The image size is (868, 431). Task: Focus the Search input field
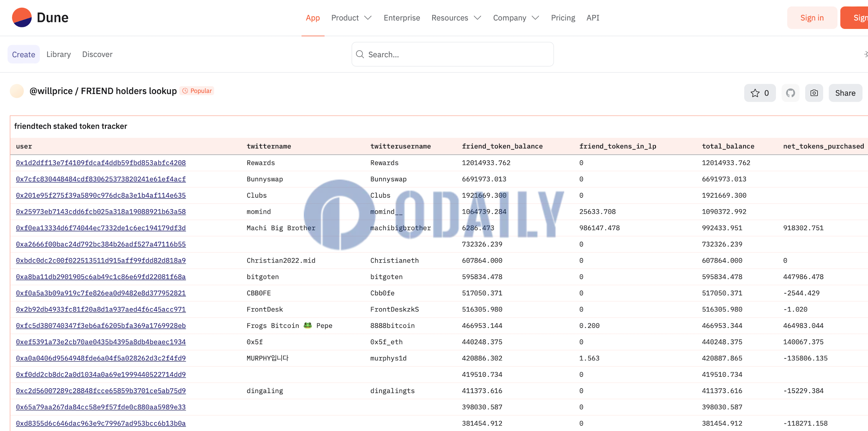(453, 54)
